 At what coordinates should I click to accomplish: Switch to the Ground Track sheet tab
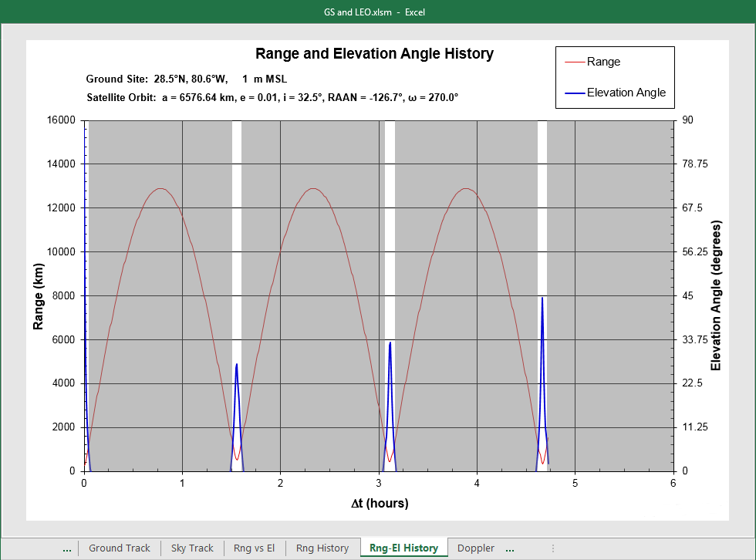coord(119,548)
